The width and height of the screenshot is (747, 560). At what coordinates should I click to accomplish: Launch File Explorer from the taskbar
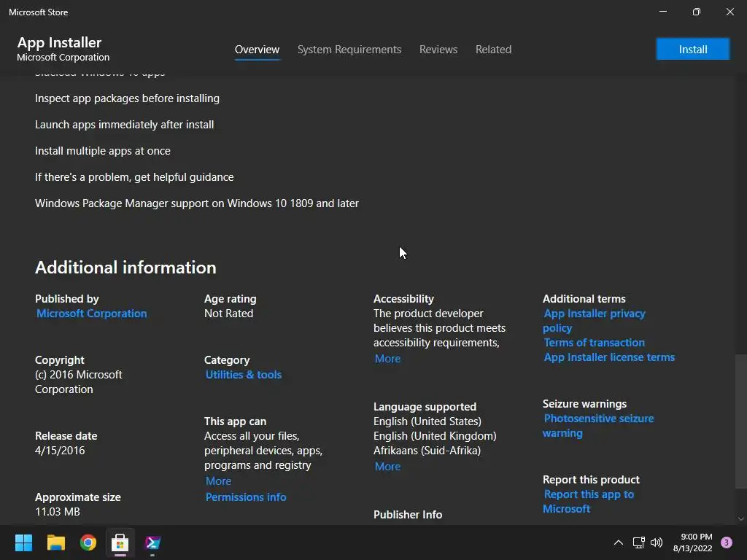[x=56, y=542]
